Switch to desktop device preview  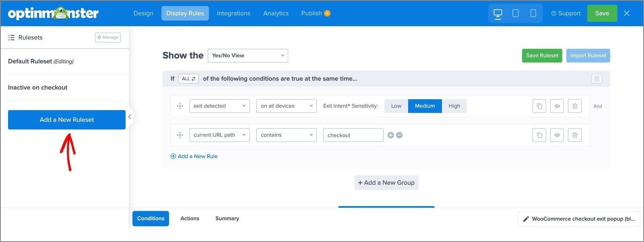pos(498,13)
